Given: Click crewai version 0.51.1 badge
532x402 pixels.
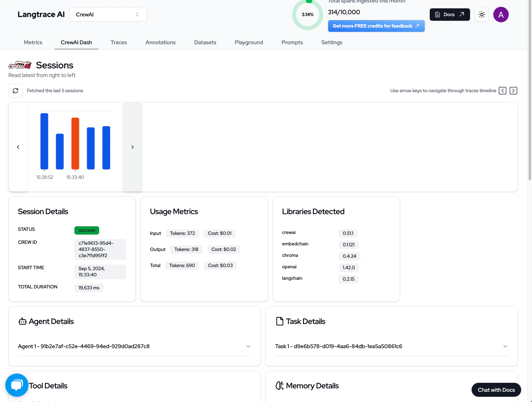Looking at the screenshot, I should click(348, 233).
